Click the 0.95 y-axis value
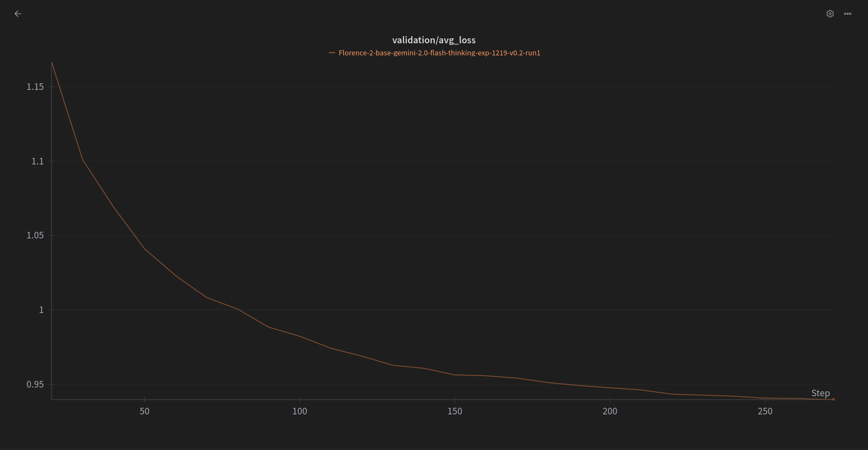 pos(35,384)
